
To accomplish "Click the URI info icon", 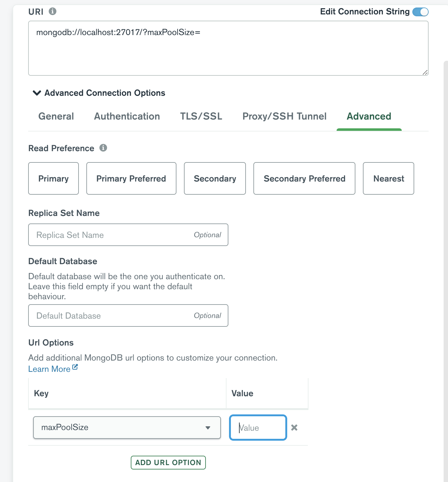I will [x=53, y=11].
